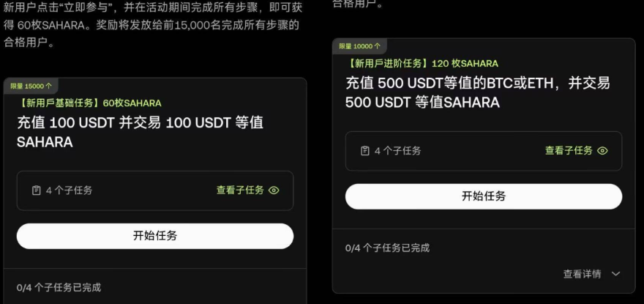644x304 pixels.
Task: Click the 限量 10000 个 badge
Action: coord(359,46)
